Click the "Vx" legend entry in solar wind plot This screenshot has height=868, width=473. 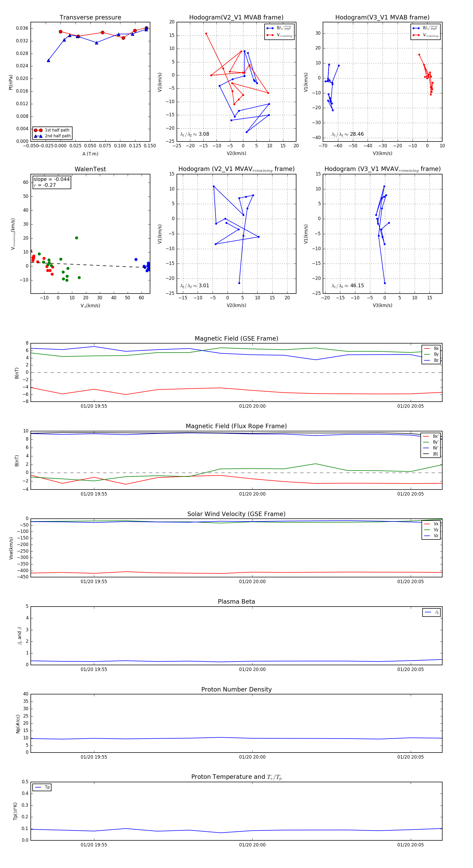pyautogui.click(x=431, y=524)
